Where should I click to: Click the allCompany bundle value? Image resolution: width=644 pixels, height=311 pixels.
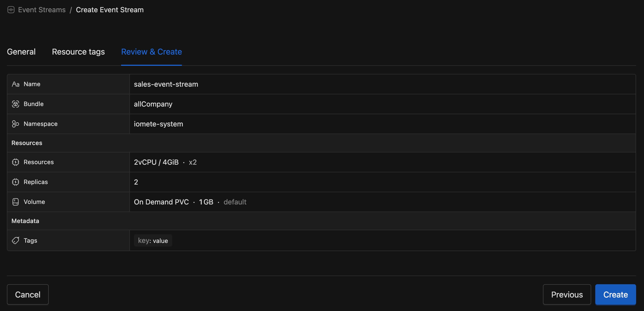coord(153,104)
